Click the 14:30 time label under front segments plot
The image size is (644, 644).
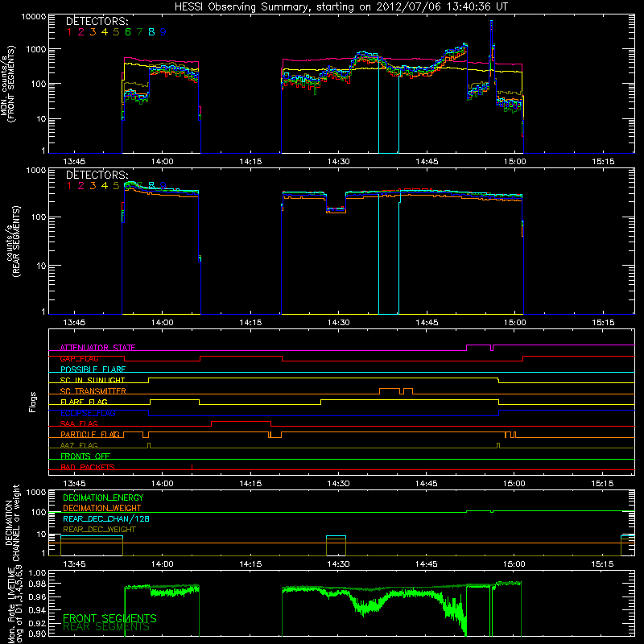338,162
